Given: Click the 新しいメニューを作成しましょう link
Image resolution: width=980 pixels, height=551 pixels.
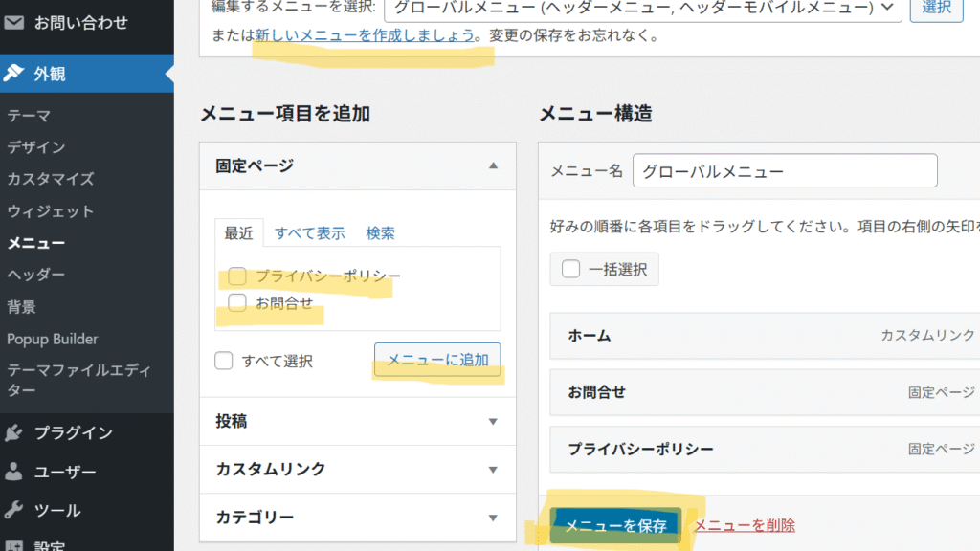Looking at the screenshot, I should tap(365, 35).
